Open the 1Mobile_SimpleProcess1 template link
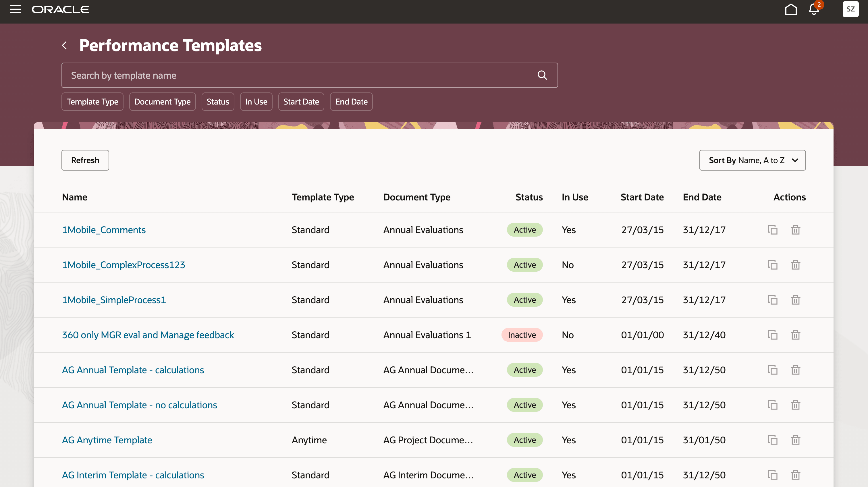Viewport: 868px width, 487px height. click(114, 300)
